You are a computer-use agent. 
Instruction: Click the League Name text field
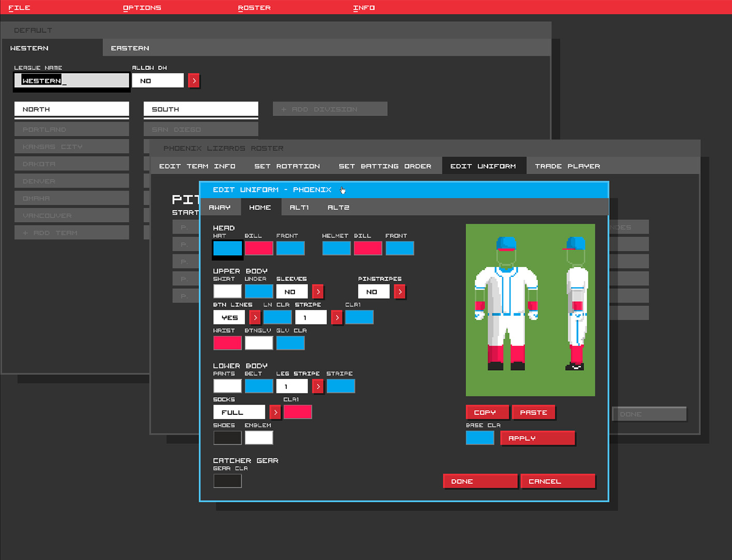pyautogui.click(x=72, y=81)
